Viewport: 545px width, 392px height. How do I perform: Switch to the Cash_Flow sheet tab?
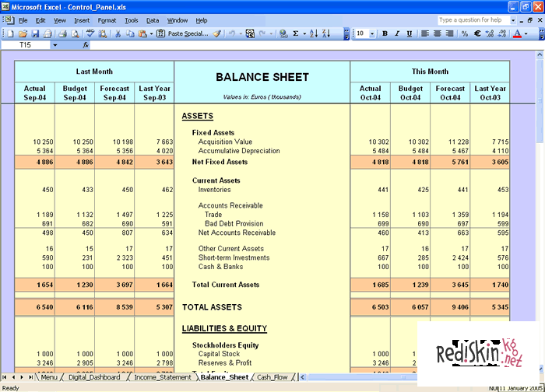[x=272, y=377]
